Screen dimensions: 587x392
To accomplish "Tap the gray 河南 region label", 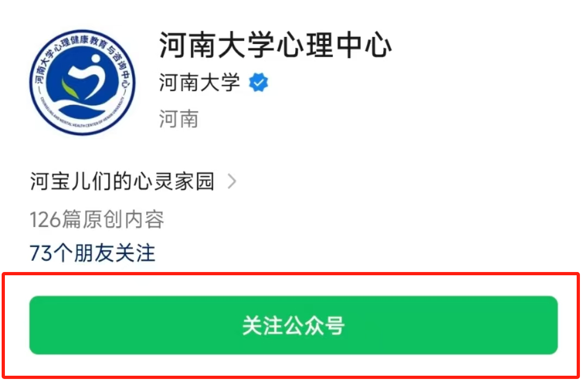I will click(179, 119).
